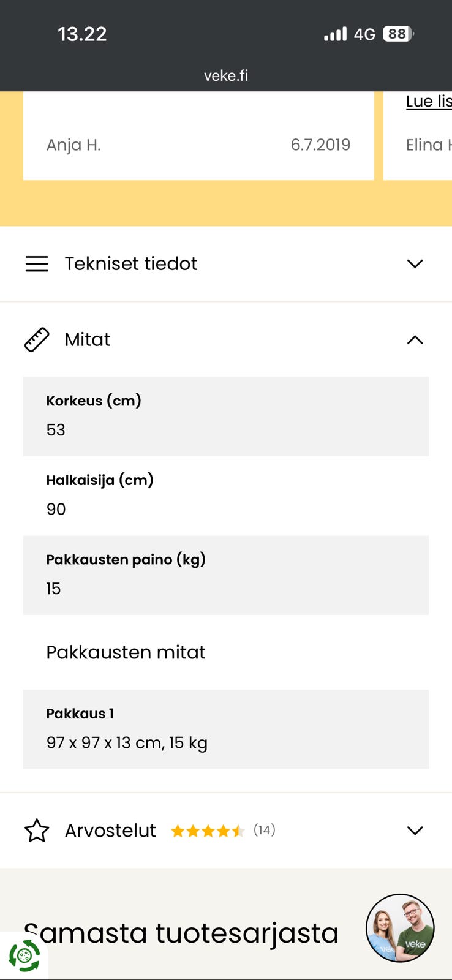The height and width of the screenshot is (980, 452).
Task: Tap the veke.fi address bar
Action: pos(226,75)
